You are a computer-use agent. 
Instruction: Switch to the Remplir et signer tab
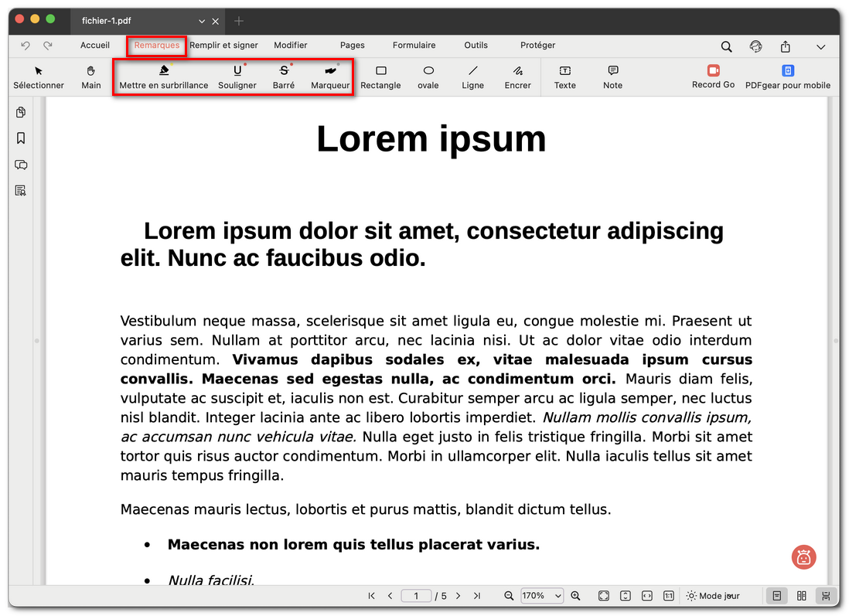pyautogui.click(x=224, y=46)
